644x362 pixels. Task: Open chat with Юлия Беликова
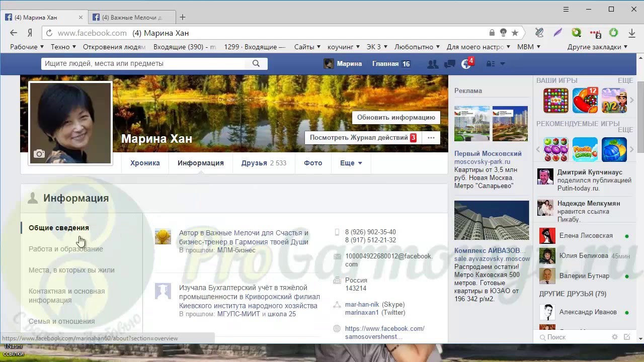coord(584,255)
